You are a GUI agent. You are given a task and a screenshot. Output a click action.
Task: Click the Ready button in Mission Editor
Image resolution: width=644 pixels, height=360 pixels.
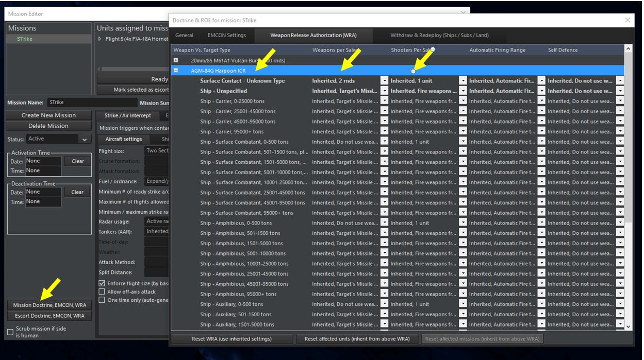pyautogui.click(x=133, y=79)
